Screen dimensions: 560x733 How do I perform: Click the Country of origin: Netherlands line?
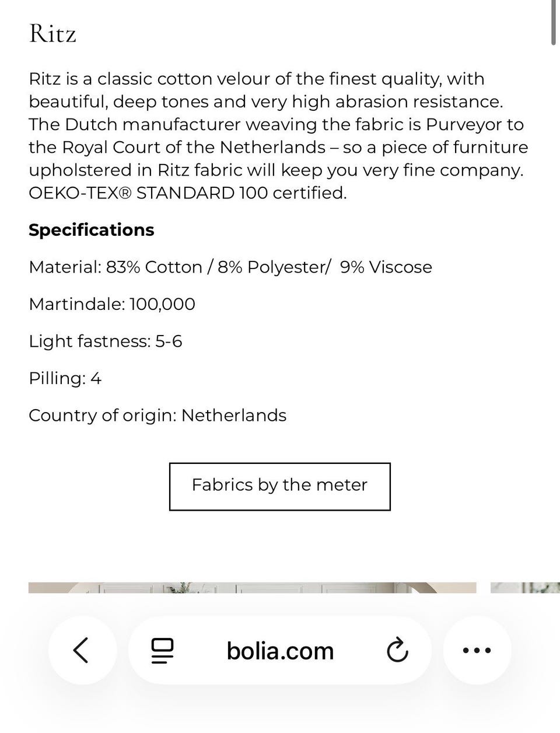pos(157,416)
